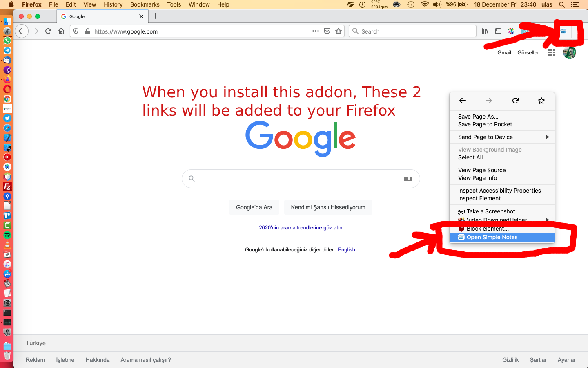This screenshot has height=368, width=588.
Task: Click Google'da Ara button
Action: [x=254, y=207]
